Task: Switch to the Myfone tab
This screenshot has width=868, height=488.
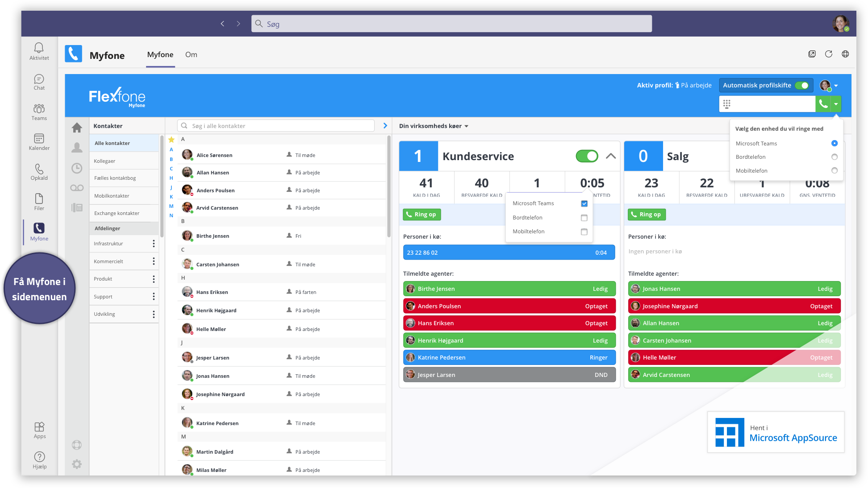Action: point(160,54)
